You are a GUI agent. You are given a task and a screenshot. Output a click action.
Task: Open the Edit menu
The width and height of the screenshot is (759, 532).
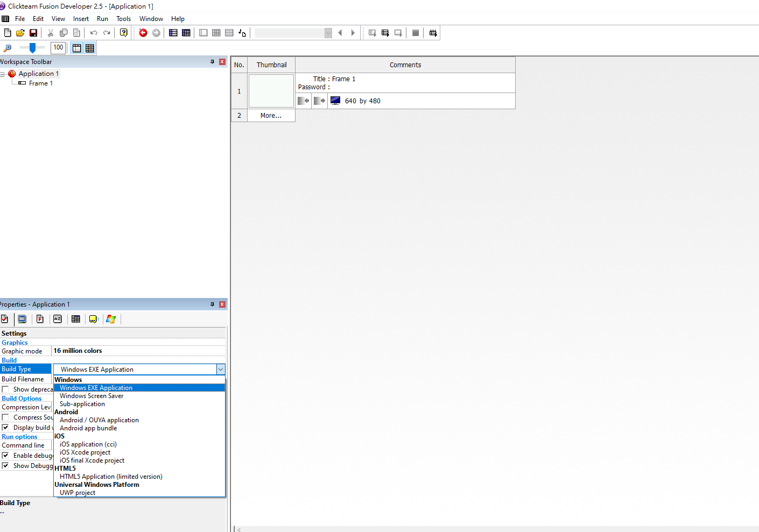coord(38,19)
